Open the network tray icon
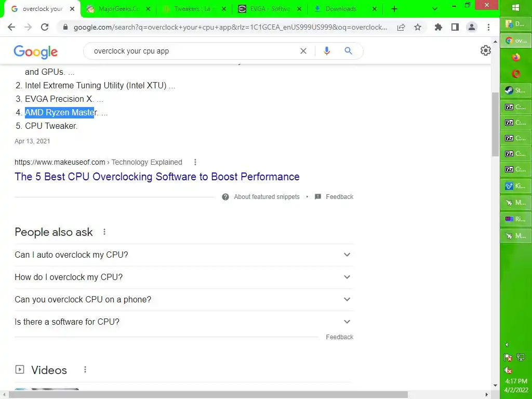This screenshot has width=532, height=399. point(521,357)
